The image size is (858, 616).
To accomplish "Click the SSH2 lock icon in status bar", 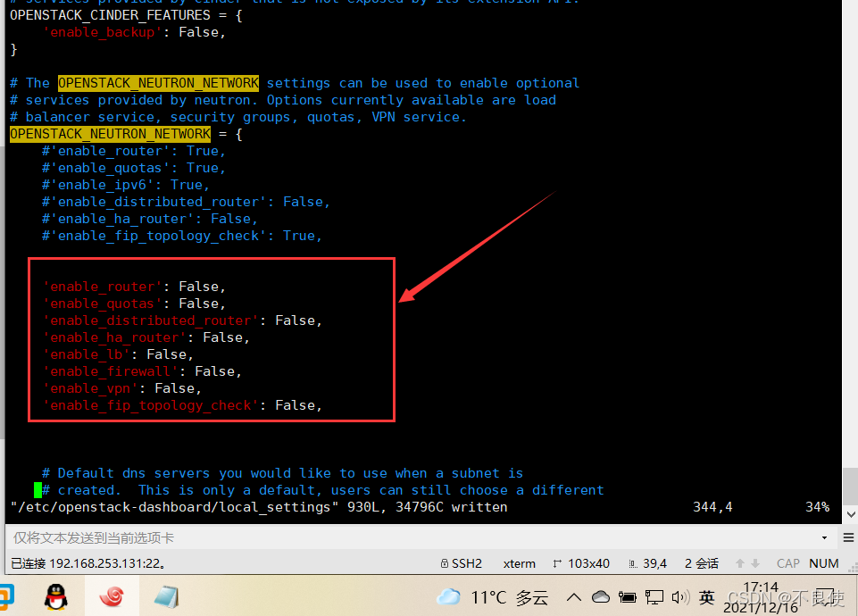I will click(x=445, y=563).
